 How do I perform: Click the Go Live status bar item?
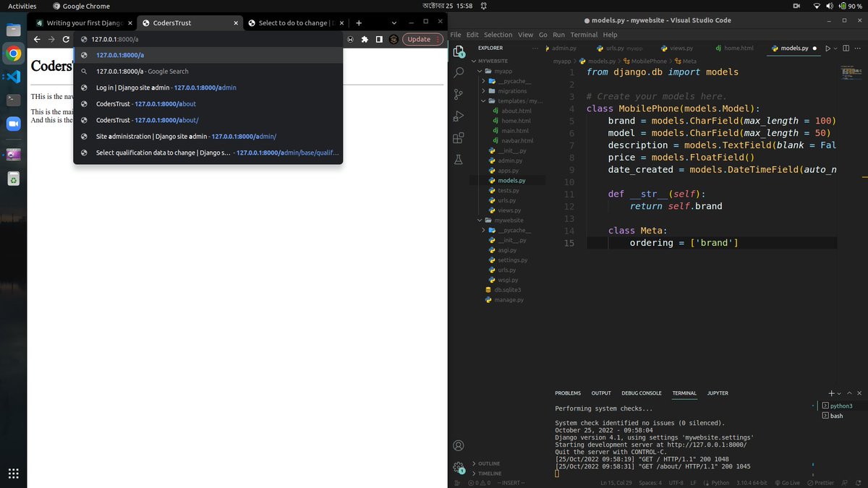tap(788, 482)
